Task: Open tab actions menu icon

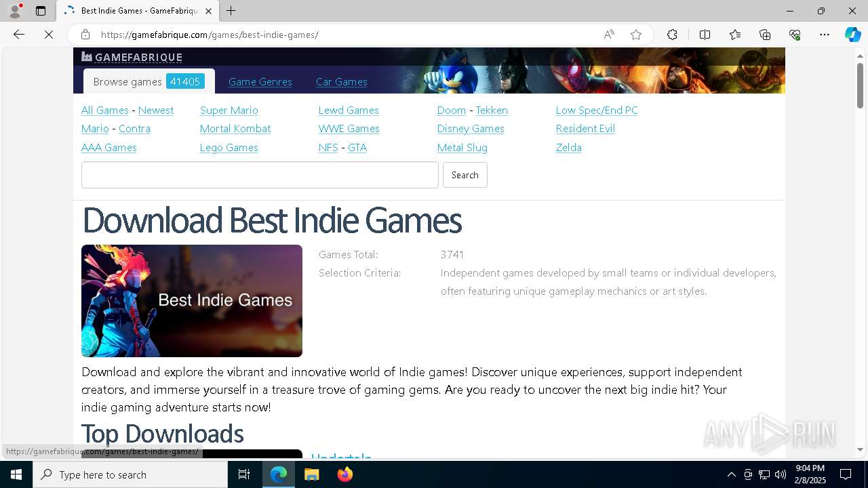Action: coord(41,11)
